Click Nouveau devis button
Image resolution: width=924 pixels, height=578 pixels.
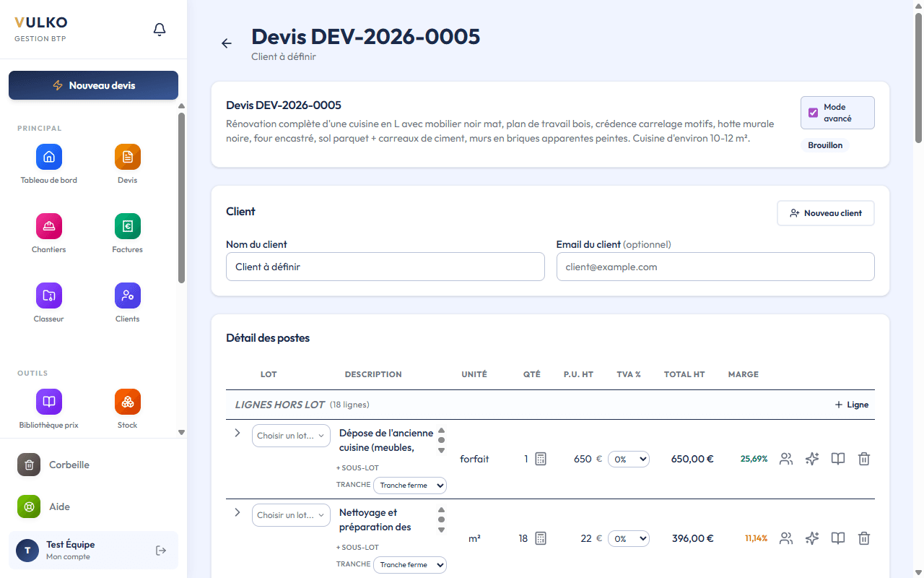click(x=93, y=85)
